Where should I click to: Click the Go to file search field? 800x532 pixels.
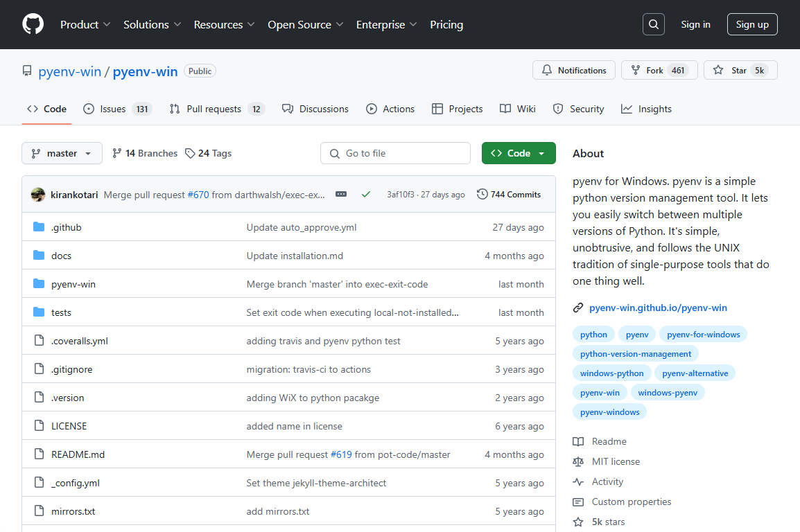point(395,153)
